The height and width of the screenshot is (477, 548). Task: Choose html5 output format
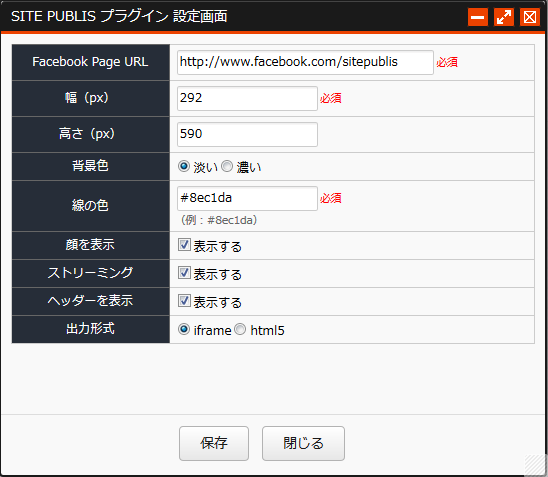coord(240,329)
